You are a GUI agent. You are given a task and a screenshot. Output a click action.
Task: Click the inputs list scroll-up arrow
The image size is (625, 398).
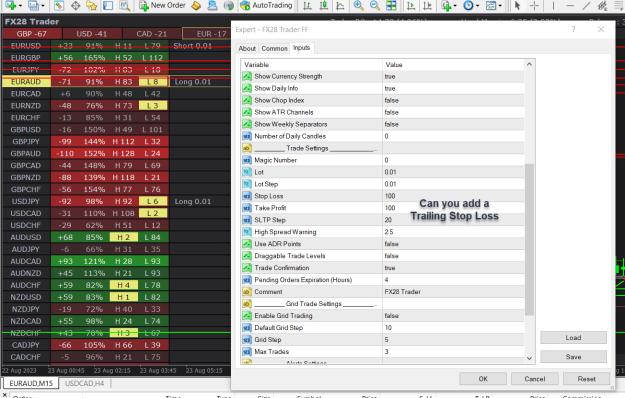(x=529, y=64)
